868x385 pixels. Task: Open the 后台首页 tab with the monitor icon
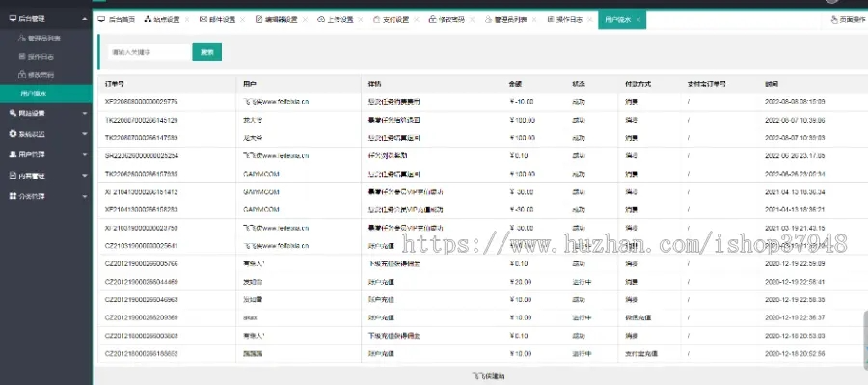(117, 20)
